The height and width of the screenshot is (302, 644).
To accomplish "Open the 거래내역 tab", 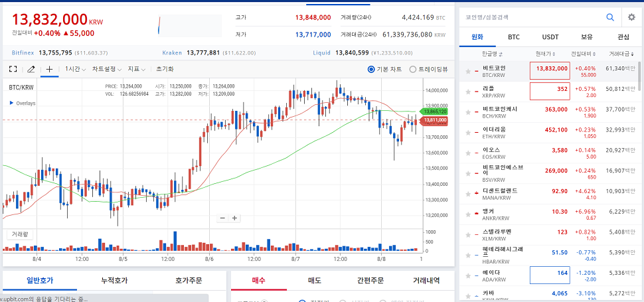I will 426,281.
